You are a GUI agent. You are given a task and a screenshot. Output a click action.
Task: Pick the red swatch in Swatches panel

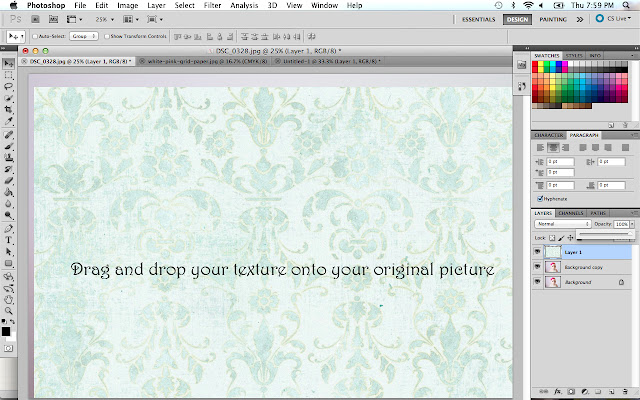[535, 64]
